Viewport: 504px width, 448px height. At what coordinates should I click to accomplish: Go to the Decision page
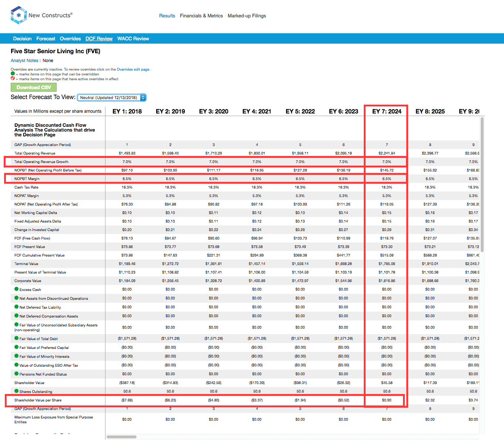pyautogui.click(x=22, y=38)
